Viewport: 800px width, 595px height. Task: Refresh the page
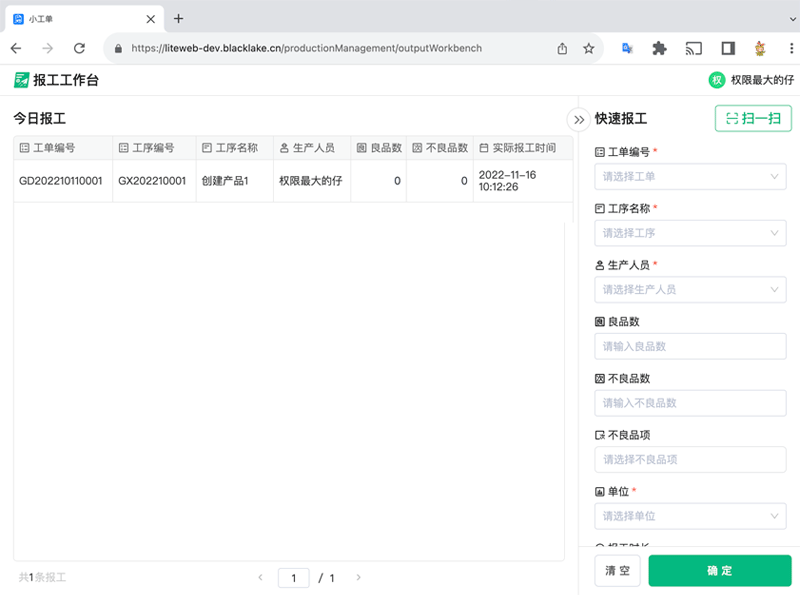(81, 47)
